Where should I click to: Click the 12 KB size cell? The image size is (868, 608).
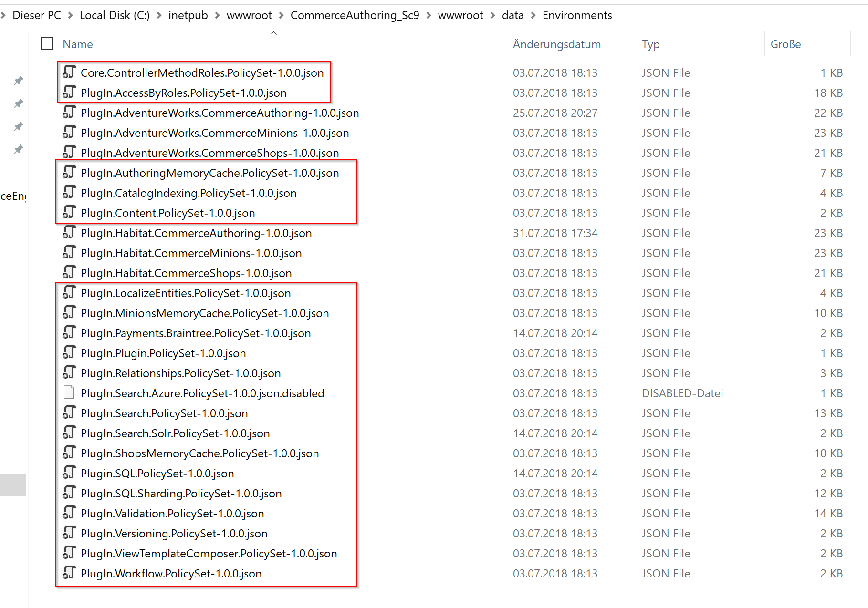(x=828, y=494)
